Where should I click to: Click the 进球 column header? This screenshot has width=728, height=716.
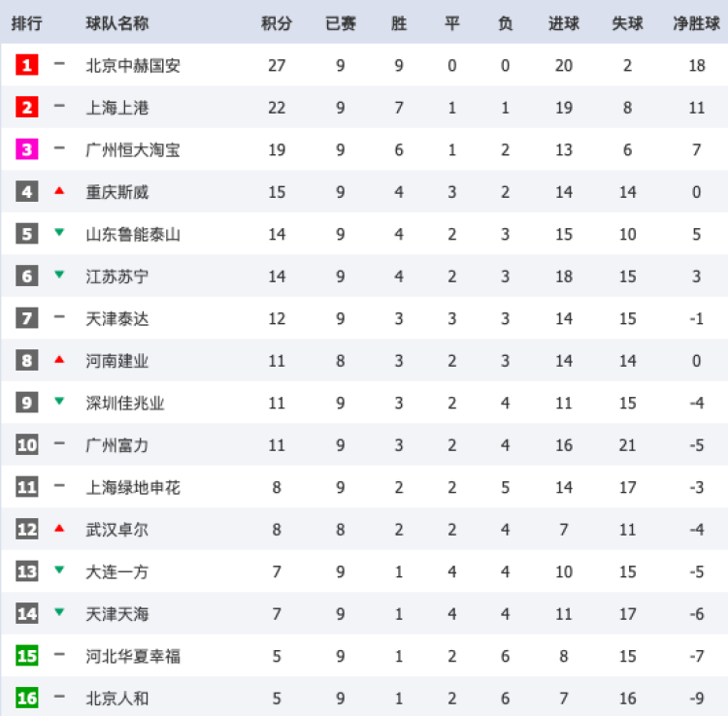click(564, 23)
